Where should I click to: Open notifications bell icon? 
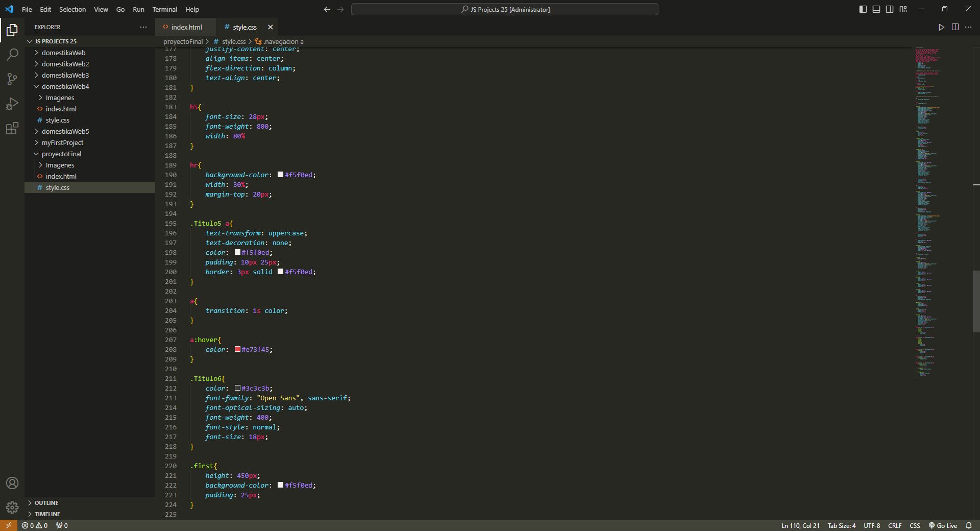coord(969,525)
